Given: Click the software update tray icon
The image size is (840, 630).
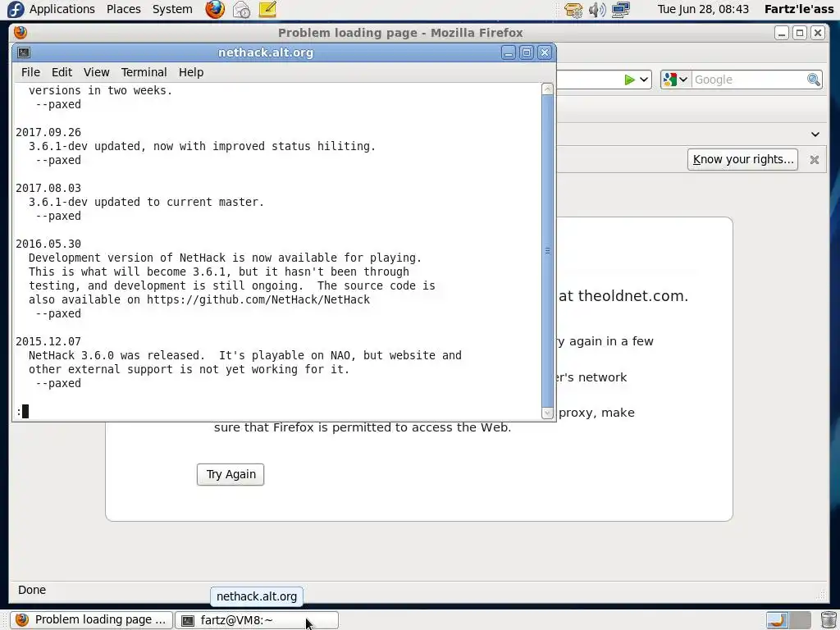Looking at the screenshot, I should [x=573, y=9].
